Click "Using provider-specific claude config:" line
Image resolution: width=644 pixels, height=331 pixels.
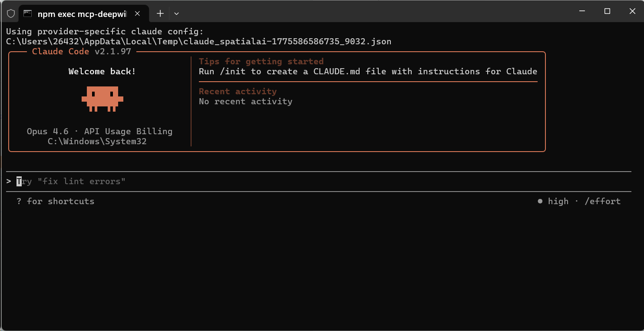105,32
